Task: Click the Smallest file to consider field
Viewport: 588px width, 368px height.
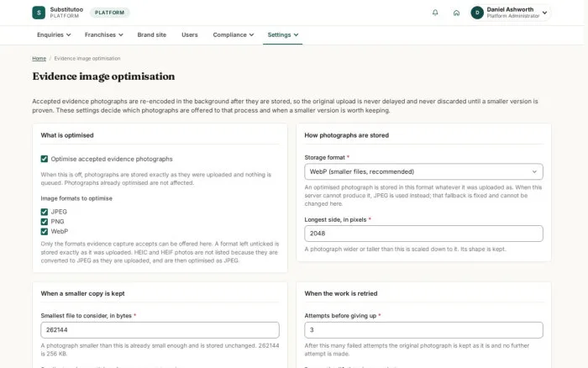Action: pos(160,329)
